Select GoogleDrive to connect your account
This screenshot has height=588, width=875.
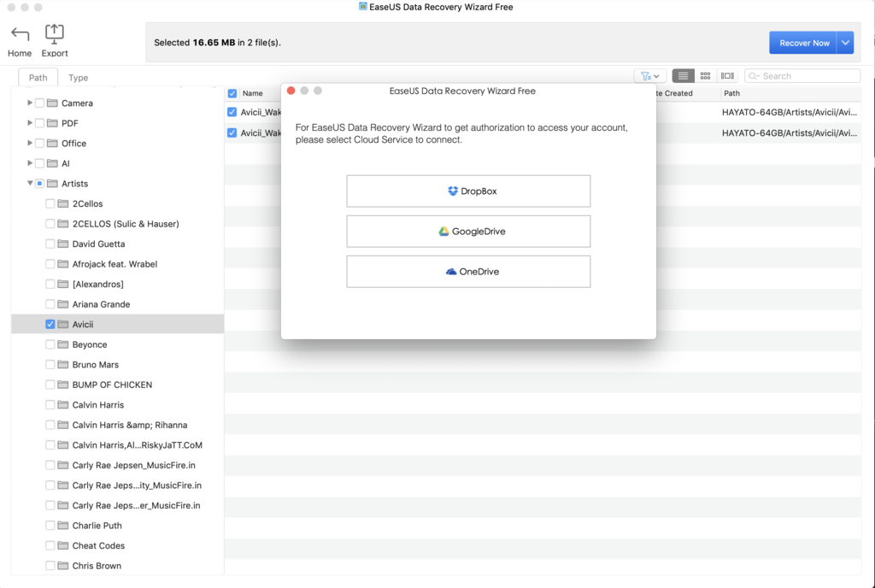coord(468,231)
